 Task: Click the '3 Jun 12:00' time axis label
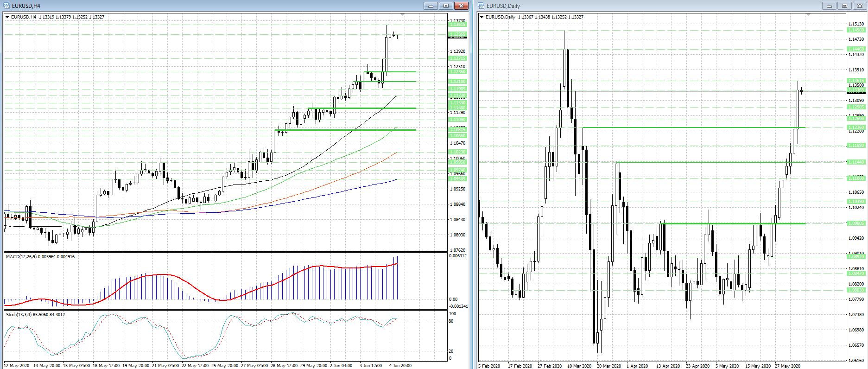371,366
